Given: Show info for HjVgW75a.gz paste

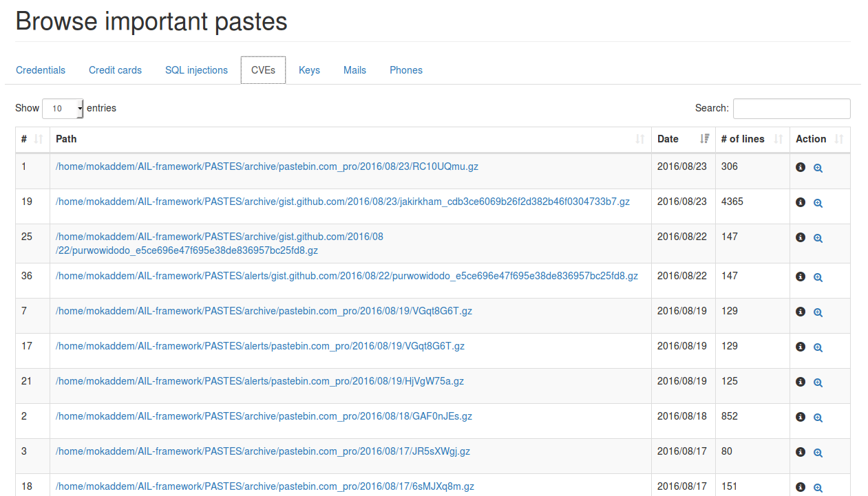Looking at the screenshot, I should 801,382.
